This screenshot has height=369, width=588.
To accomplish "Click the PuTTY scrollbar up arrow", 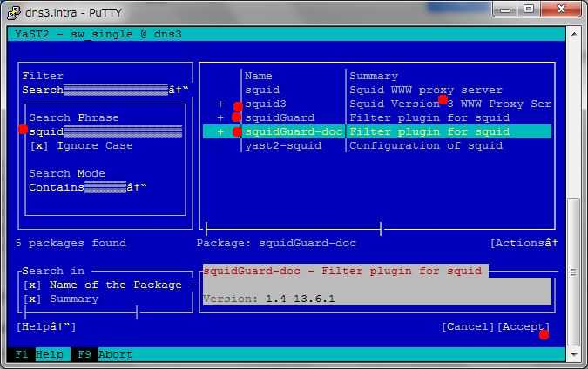I will [574, 34].
